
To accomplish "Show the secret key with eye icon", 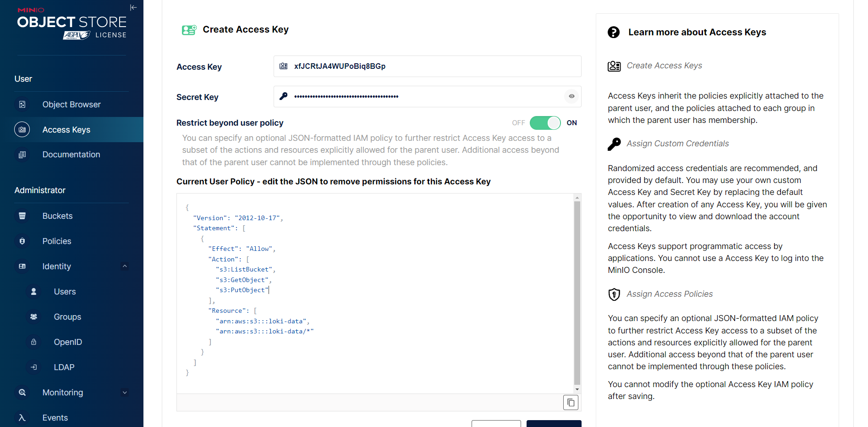I will 571,96.
